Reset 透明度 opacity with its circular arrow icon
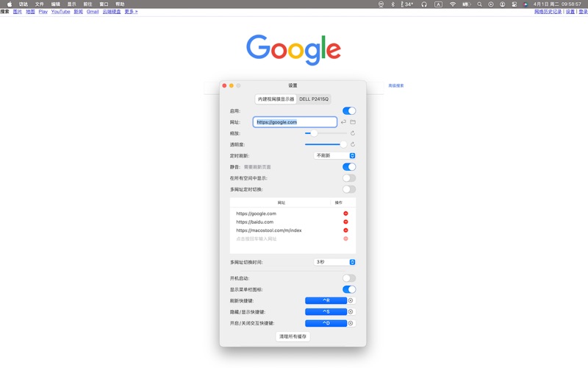This screenshot has width=588, height=368. click(353, 144)
